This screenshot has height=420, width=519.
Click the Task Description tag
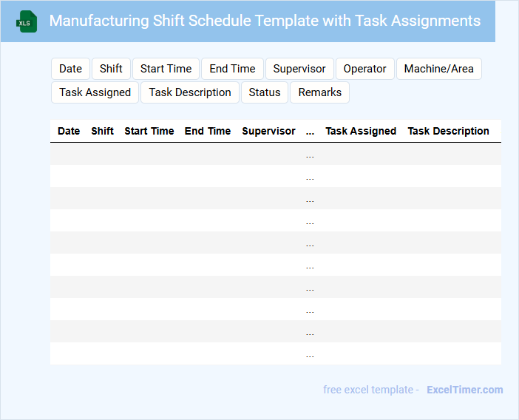click(190, 92)
